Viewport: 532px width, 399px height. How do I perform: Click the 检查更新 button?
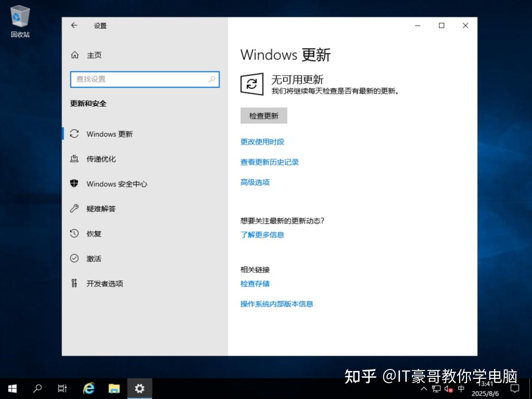[264, 115]
